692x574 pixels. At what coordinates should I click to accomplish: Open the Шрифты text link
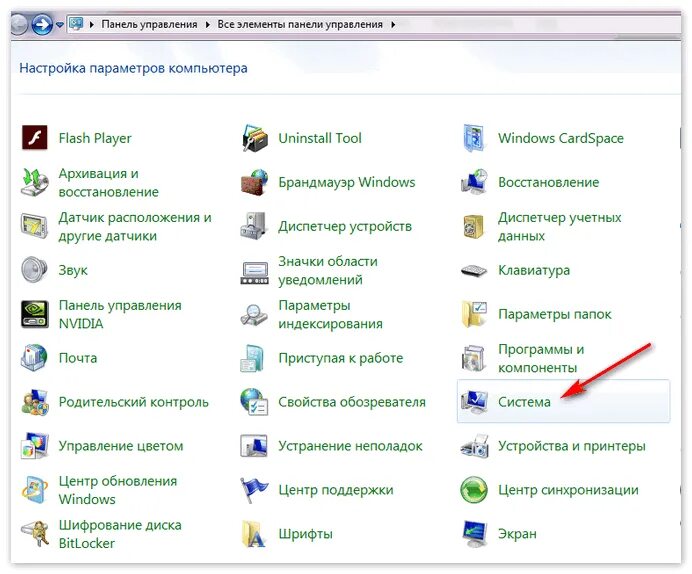(x=305, y=534)
